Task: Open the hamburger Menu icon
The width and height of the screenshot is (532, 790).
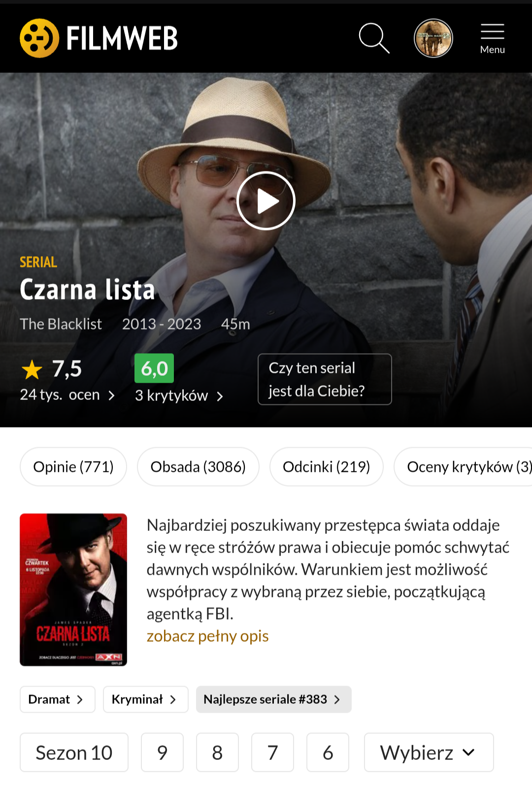Action: tap(493, 38)
